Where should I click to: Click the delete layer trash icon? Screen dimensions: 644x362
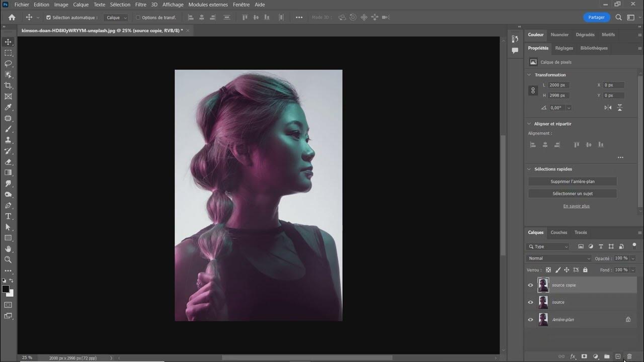click(629, 356)
